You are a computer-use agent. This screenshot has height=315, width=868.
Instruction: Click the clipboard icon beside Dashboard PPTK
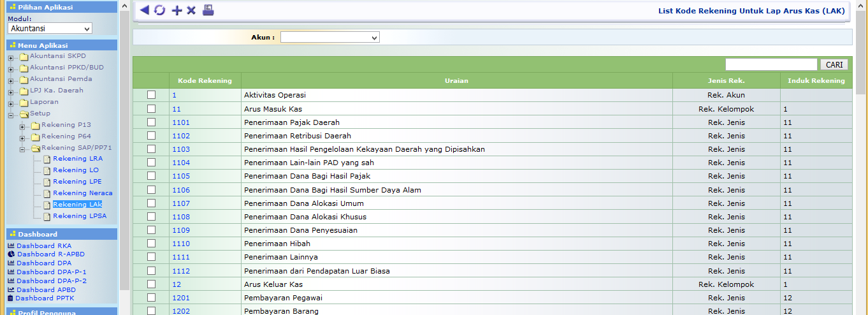coord(10,298)
